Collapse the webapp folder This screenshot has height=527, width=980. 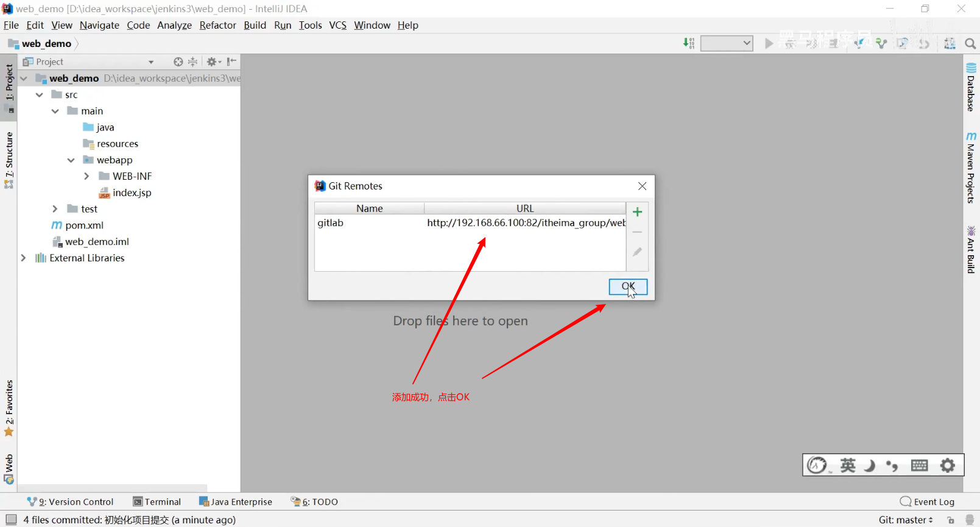click(x=71, y=160)
